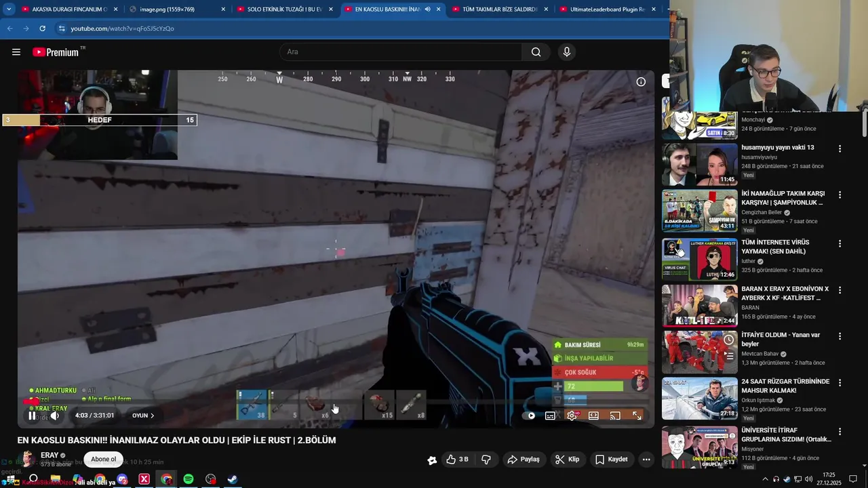This screenshot has height=488, width=868.
Task: Cast video to a TV
Action: click(x=615, y=415)
